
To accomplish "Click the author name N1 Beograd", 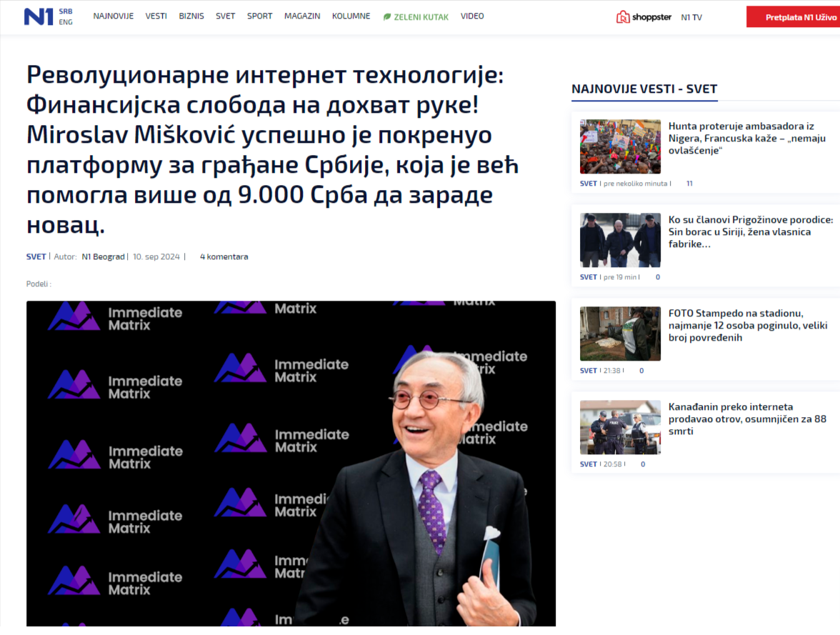I will [x=103, y=256].
